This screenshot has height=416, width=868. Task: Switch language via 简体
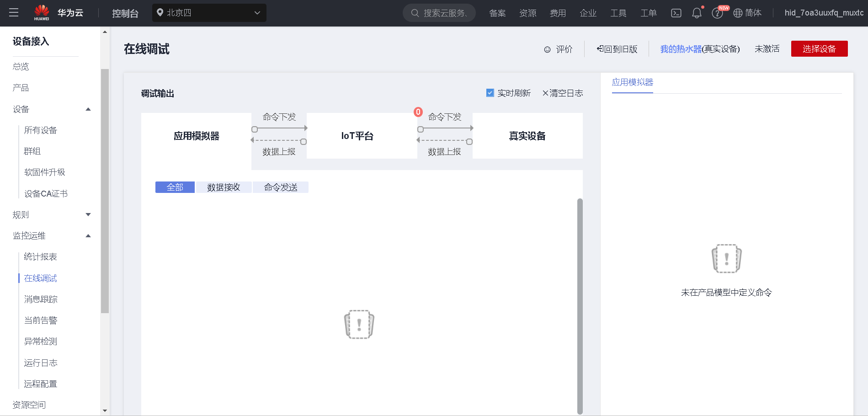coord(753,13)
